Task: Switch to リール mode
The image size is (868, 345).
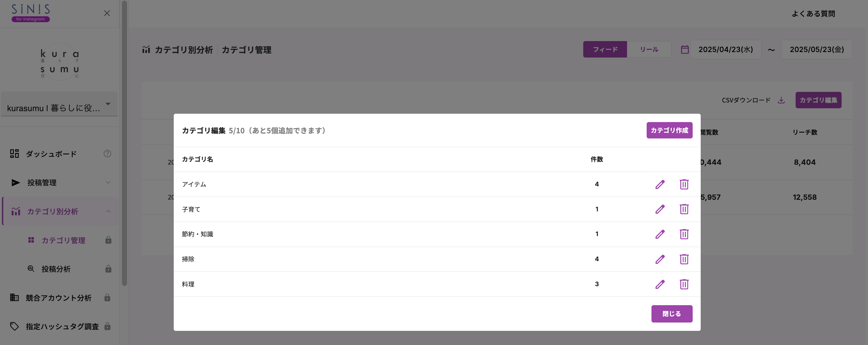Action: (x=649, y=49)
